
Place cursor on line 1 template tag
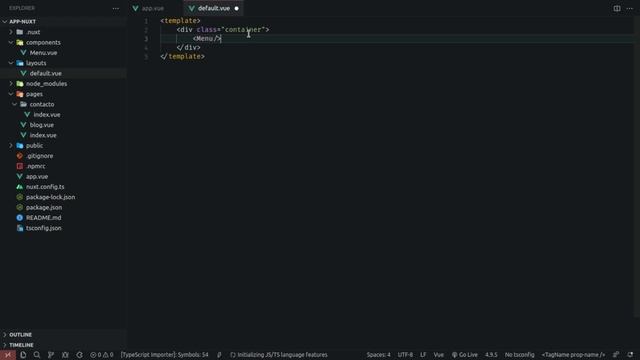coord(180,21)
